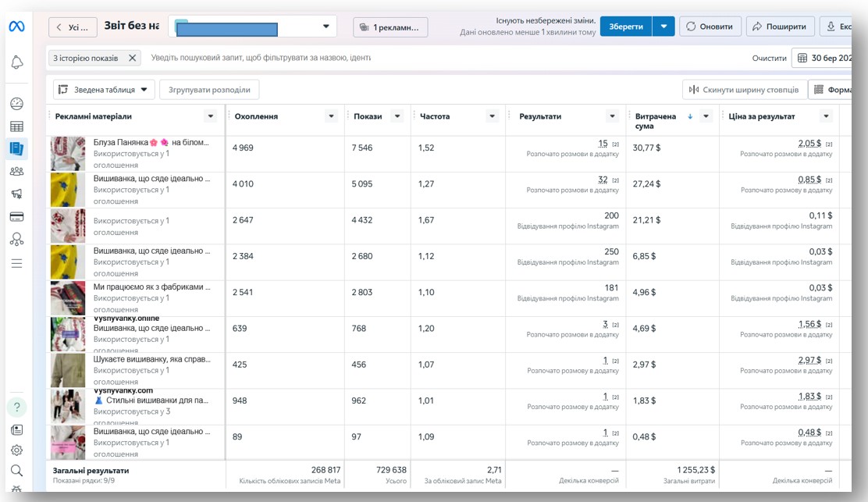The height and width of the screenshot is (502, 868).
Task: Select the ads reporting icon in sidebar
Action: 17,148
